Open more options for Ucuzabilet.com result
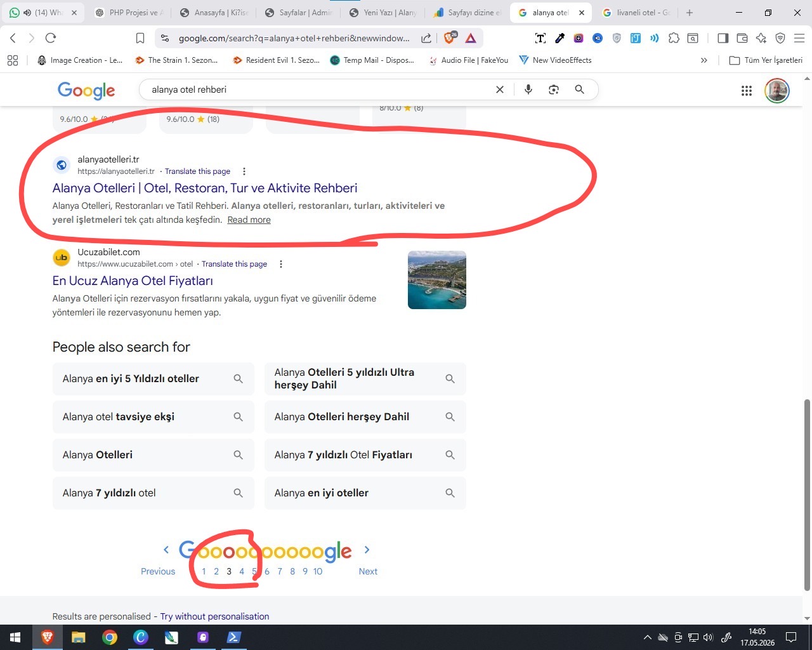Image resolution: width=812 pixels, height=650 pixels. click(281, 264)
